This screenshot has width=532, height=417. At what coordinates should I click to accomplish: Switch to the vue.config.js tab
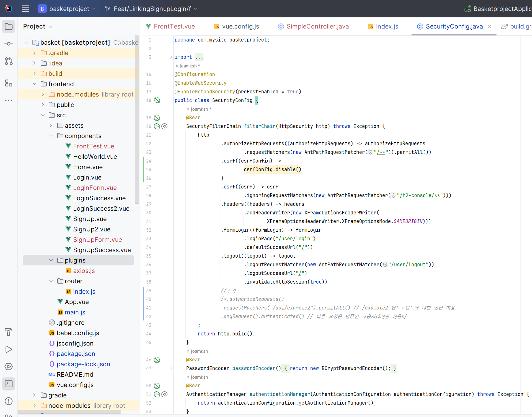pos(237,27)
